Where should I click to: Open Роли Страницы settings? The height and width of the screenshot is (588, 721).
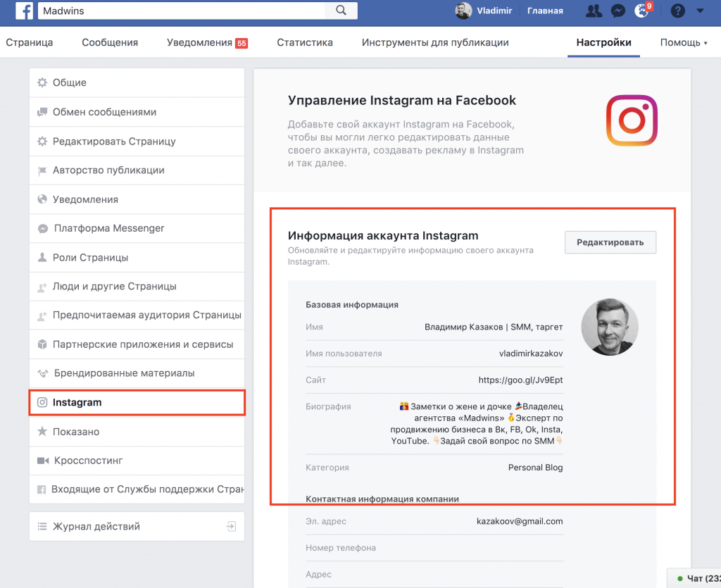click(137, 258)
